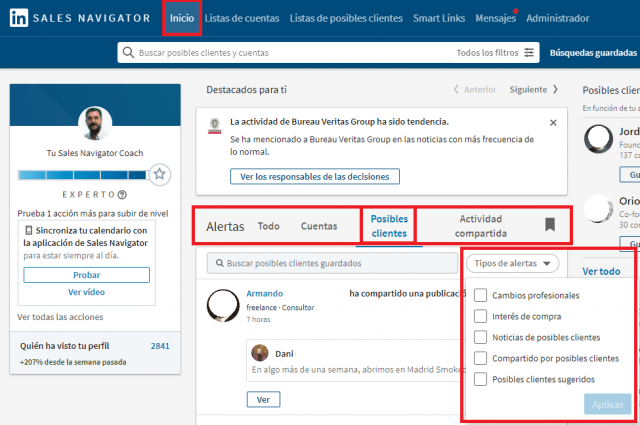This screenshot has height=425, width=640.
Task: Focus Buscar posibles clientes guardados field
Action: pos(332,263)
